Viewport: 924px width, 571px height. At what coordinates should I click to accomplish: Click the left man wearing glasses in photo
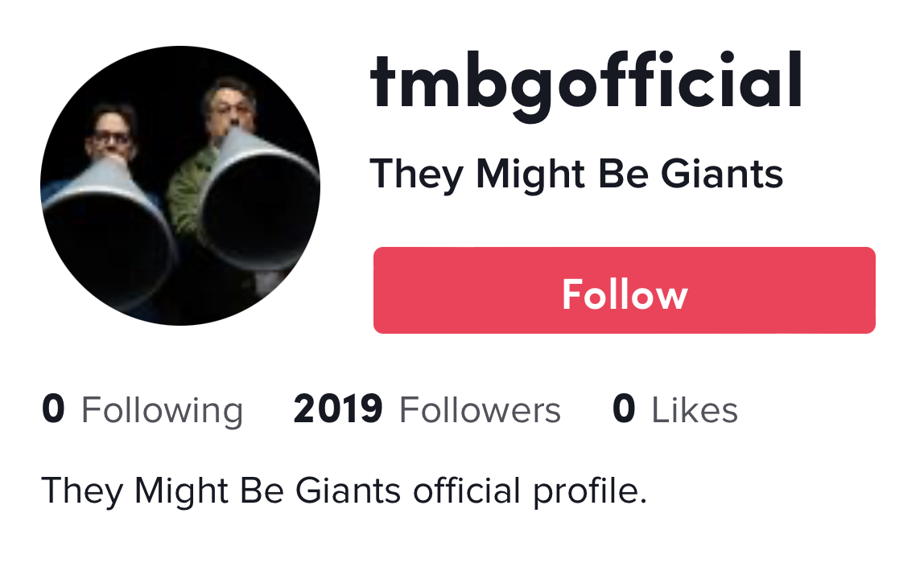tap(110, 133)
